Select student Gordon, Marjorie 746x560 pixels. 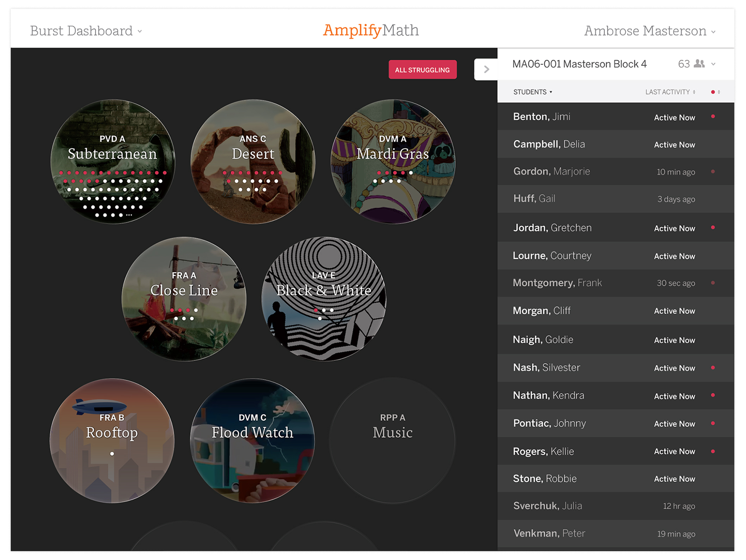(x=616, y=171)
